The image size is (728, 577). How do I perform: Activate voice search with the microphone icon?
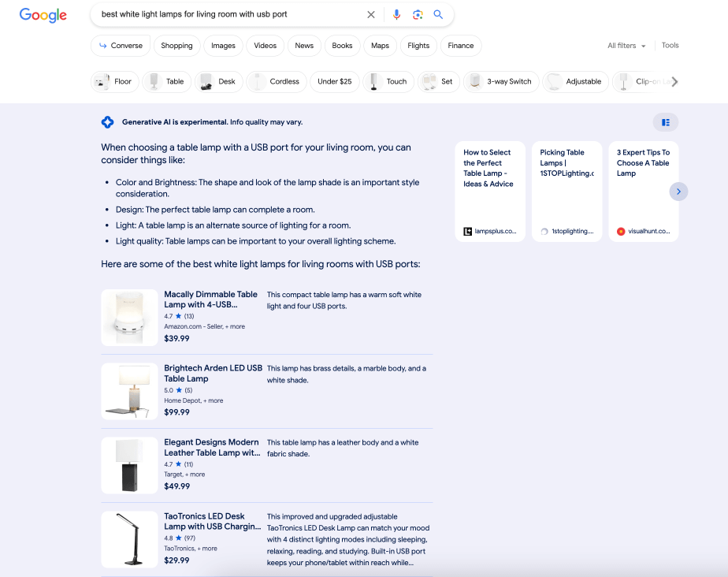click(396, 14)
